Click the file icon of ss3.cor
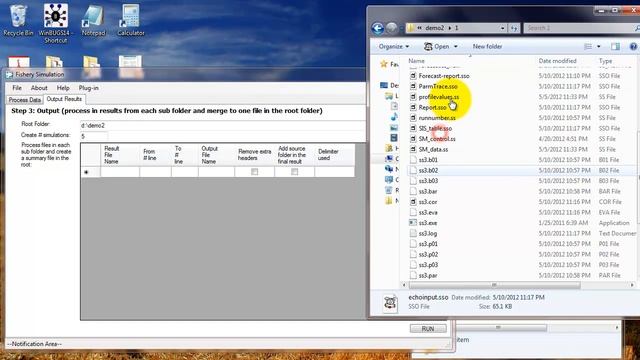The width and height of the screenshot is (640, 360). (413, 202)
